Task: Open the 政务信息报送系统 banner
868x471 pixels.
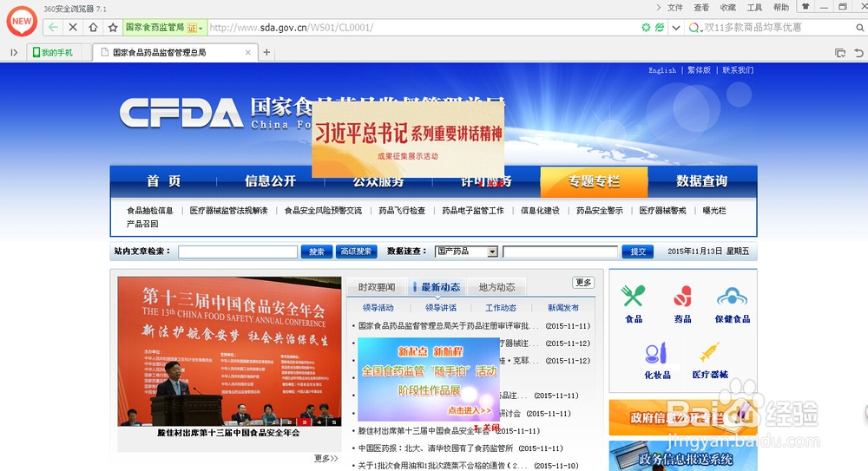Action: (683, 456)
